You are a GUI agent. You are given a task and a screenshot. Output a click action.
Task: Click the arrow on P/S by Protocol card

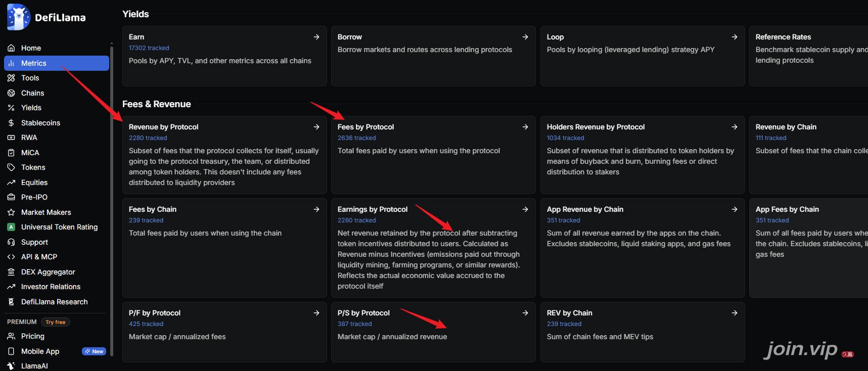pyautogui.click(x=525, y=313)
